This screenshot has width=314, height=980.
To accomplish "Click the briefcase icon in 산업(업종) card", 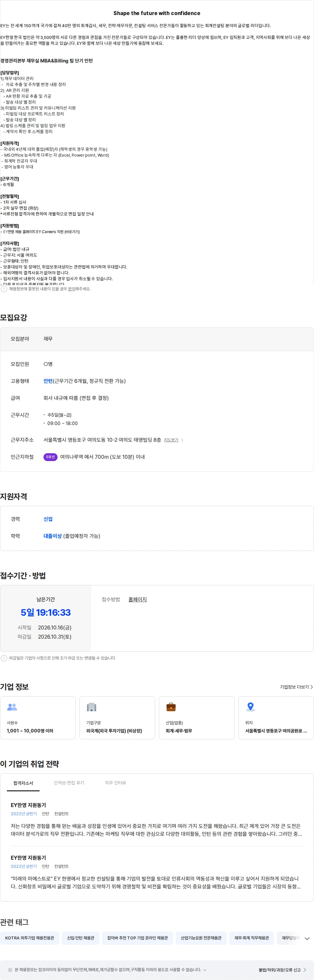I will pos(171,707).
